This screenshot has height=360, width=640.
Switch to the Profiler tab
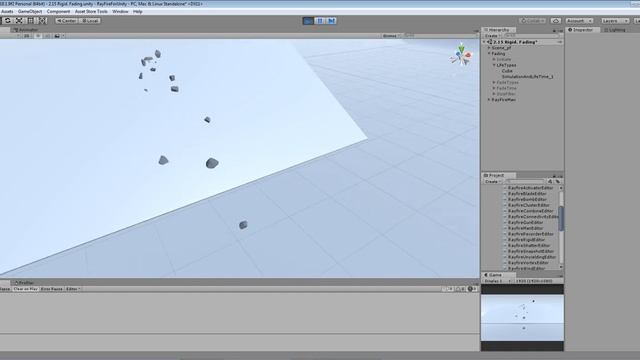[25, 282]
